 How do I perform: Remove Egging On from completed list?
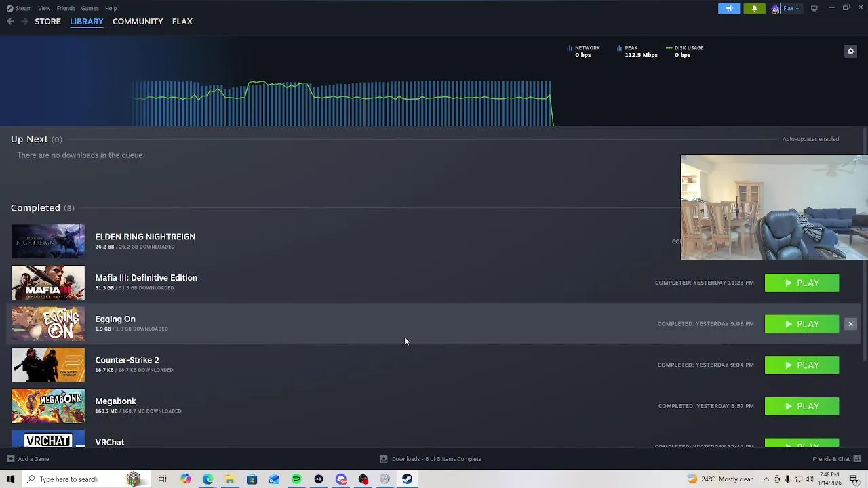850,324
